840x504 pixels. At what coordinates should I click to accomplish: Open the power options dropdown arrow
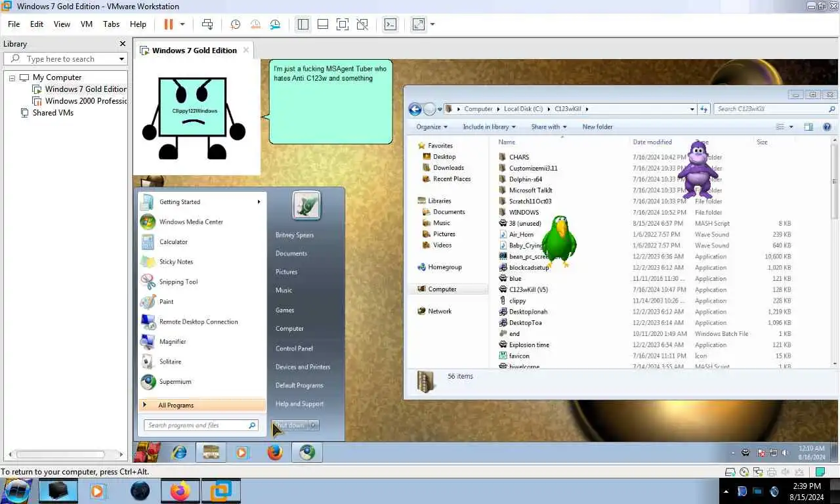pos(182,24)
